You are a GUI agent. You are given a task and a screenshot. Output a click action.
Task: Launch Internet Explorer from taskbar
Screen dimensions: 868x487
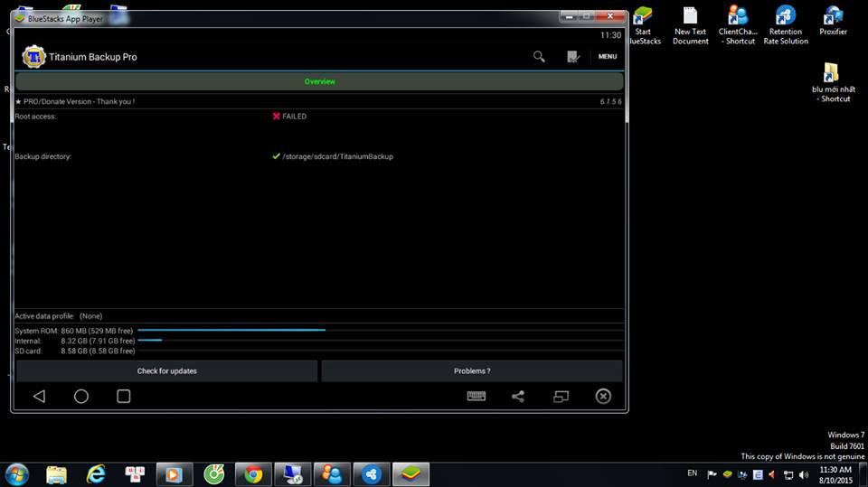pos(96,474)
